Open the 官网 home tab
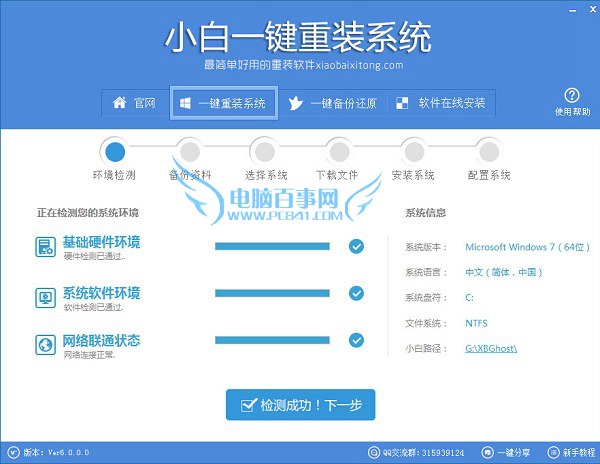This screenshot has width=600, height=464. pyautogui.click(x=135, y=103)
